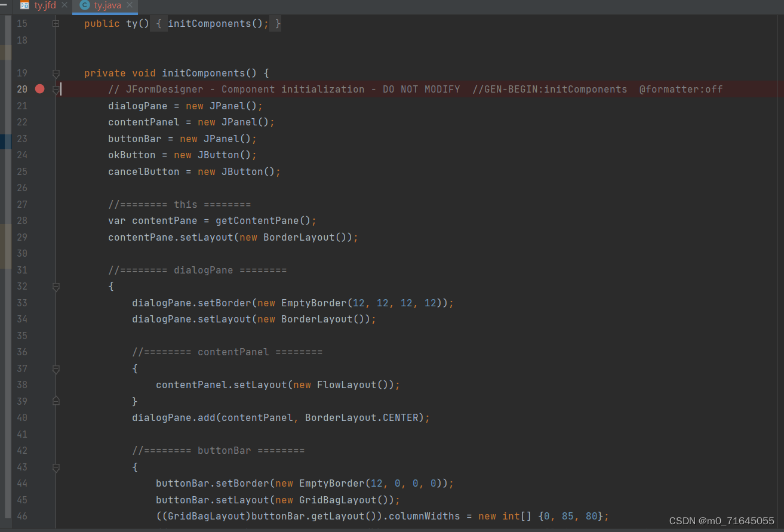Place cursor on initComponents method declaration
The image size is (784, 532).
click(x=177, y=73)
